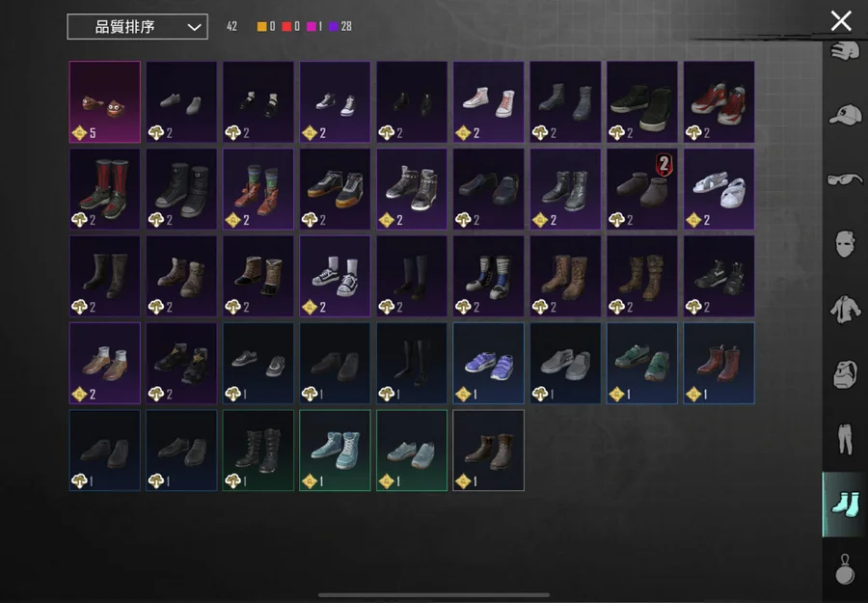The height and width of the screenshot is (603, 868).
Task: Open the face mask category
Action: pos(845,244)
